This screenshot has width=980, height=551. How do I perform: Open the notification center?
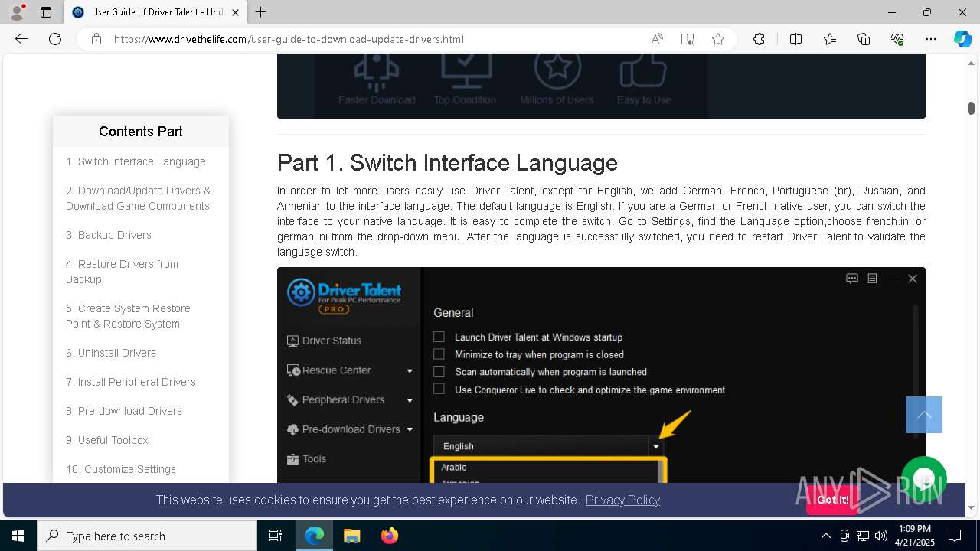click(x=955, y=536)
